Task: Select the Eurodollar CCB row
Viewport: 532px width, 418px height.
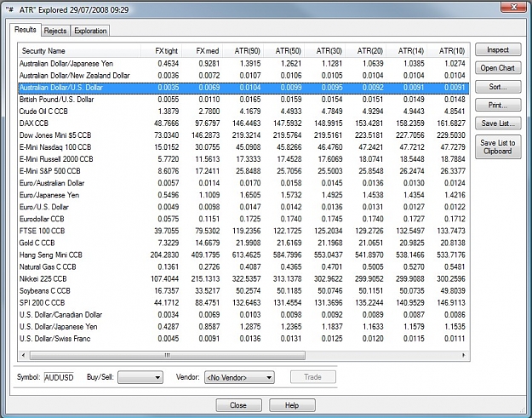Action: [x=243, y=219]
